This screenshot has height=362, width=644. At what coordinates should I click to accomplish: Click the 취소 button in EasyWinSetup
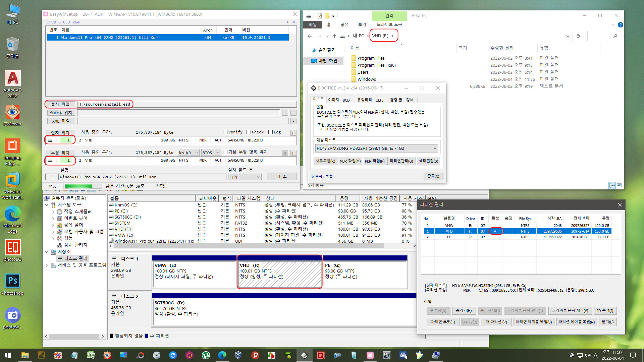[x=281, y=177]
